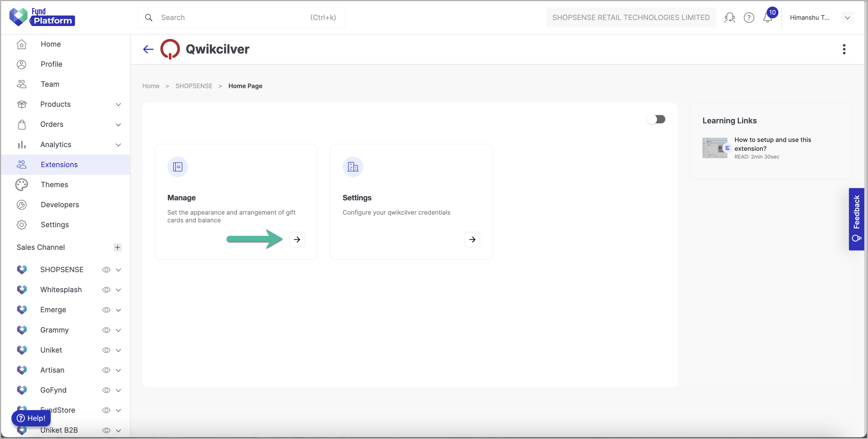The image size is (868, 439).
Task: Expand the Whitesplash channel chevron
Action: (118, 290)
